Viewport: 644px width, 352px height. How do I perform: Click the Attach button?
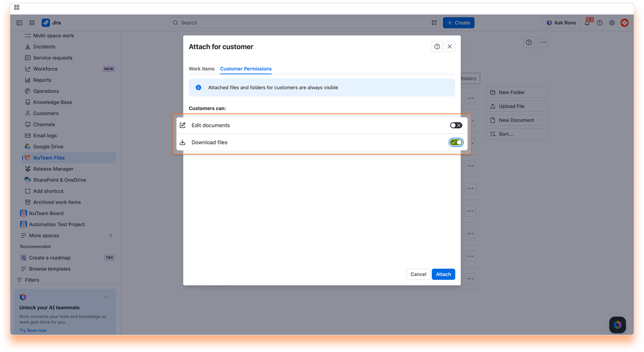click(443, 274)
